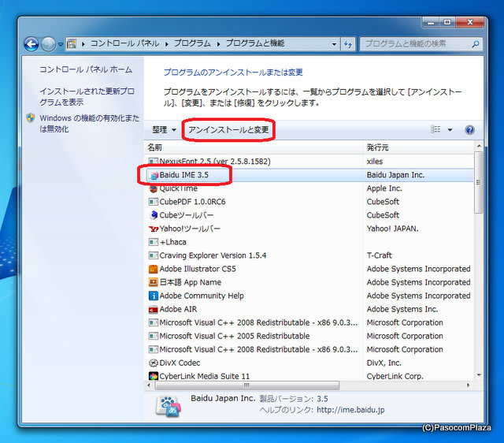Viewport: 504px width, 443px height.
Task: Click the control panel icon in address bar
Action: (x=72, y=44)
